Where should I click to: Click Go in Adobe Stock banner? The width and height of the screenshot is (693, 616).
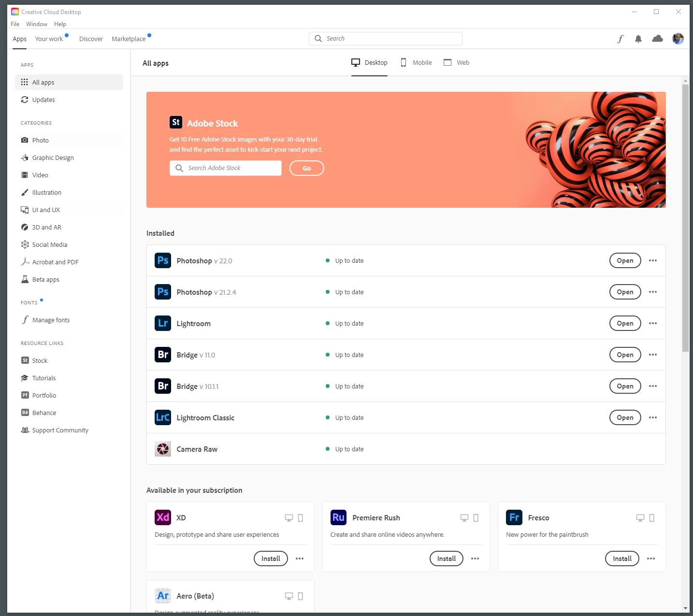307,168
